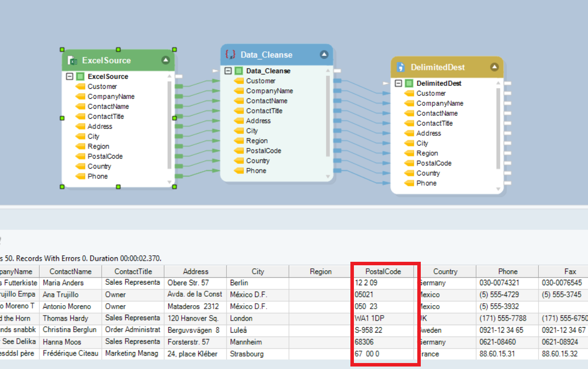
Task: Click address cell Forsterstr. 57
Action: click(195, 342)
